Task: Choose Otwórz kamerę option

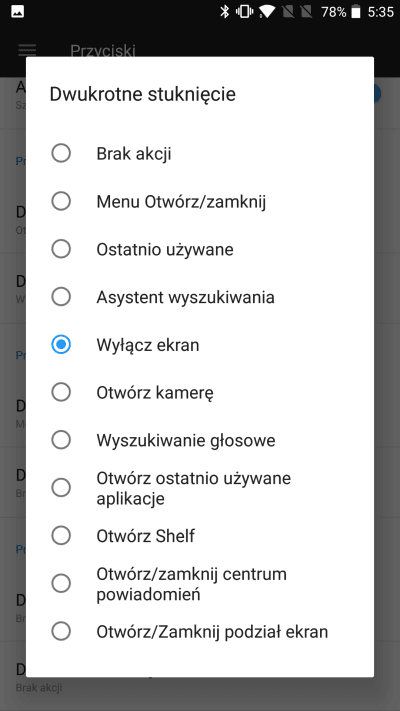Action: coord(61,392)
